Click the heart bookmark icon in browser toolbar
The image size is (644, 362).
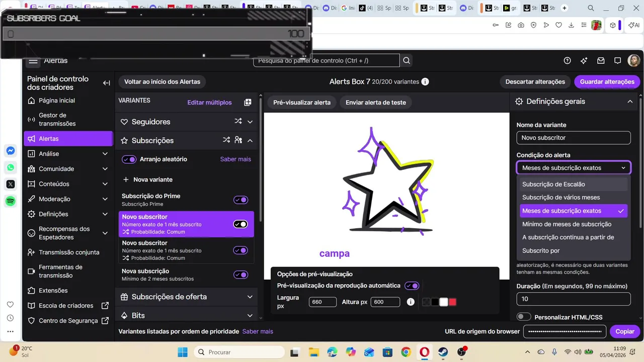pyautogui.click(x=558, y=25)
